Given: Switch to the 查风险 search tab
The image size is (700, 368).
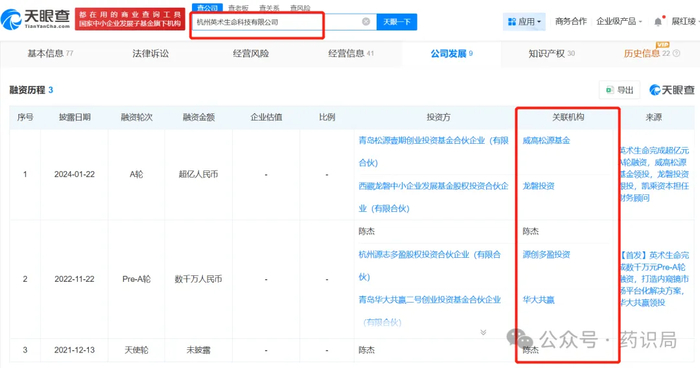Looking at the screenshot, I should tap(300, 8).
